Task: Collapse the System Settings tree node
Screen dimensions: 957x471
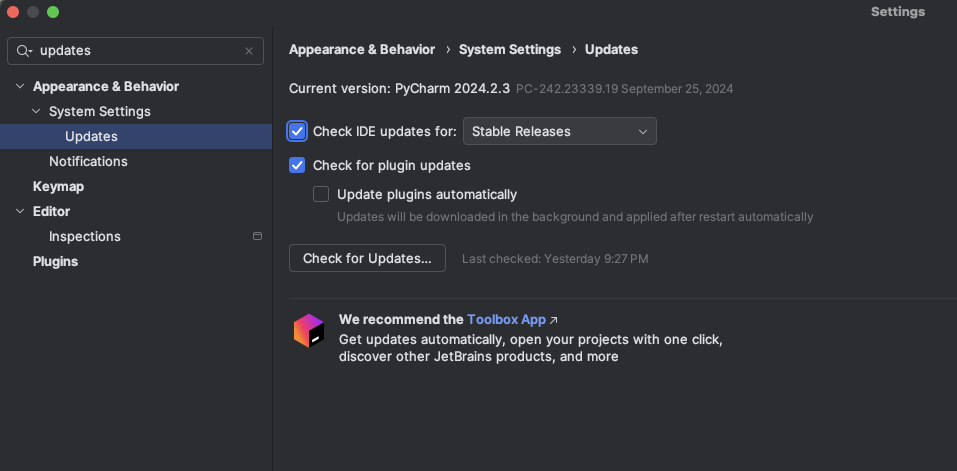Action: click(36, 112)
